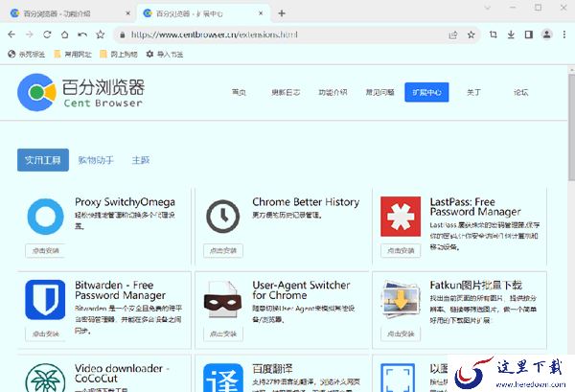The width and height of the screenshot is (575, 392).
Task: Open the three-dot browser menu
Action: (564, 35)
